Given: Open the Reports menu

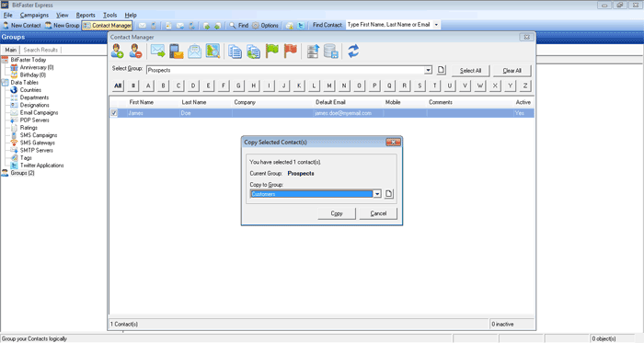Looking at the screenshot, I should click(86, 16).
